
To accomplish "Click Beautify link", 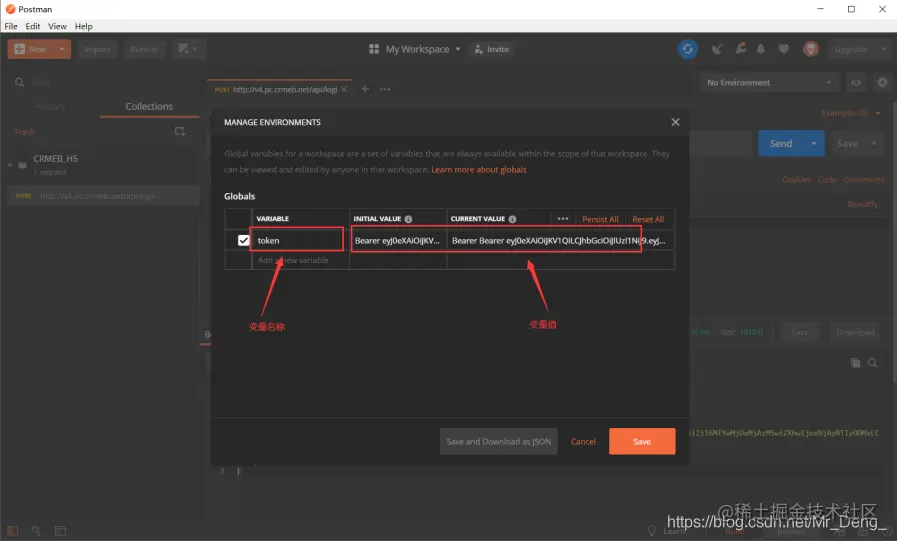I will (x=862, y=204).
